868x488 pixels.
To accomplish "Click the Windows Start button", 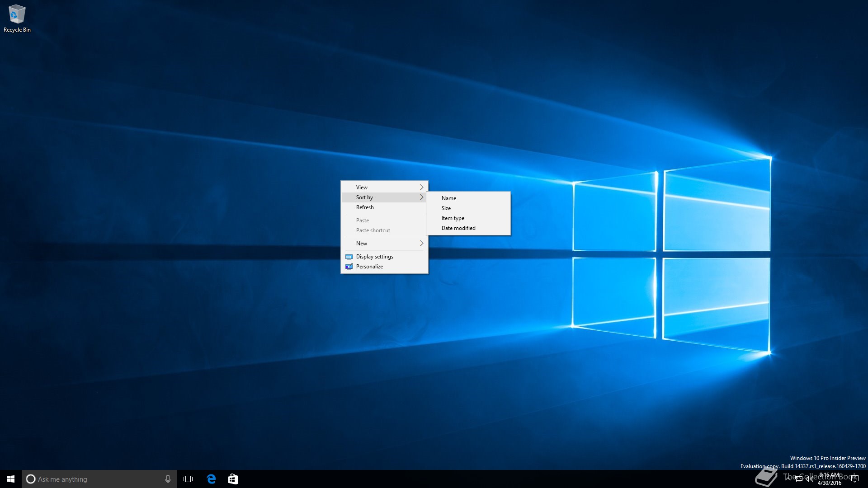I will click(11, 479).
